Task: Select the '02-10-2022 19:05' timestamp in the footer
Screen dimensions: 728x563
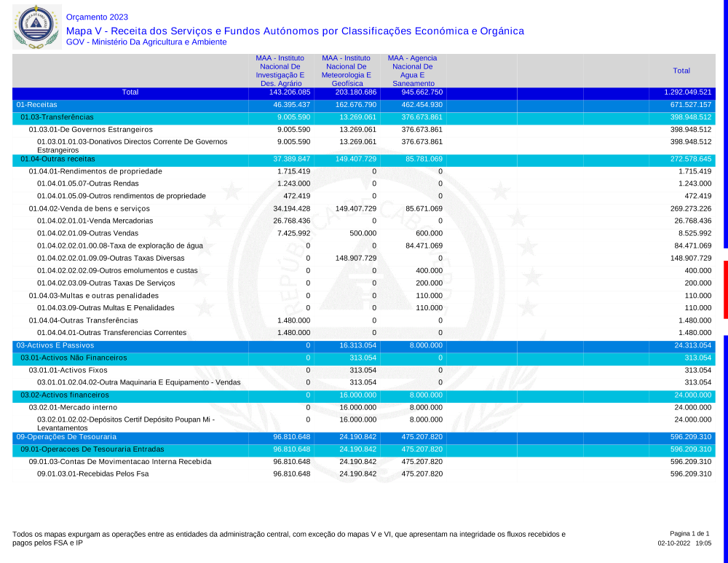Action: point(684,543)
